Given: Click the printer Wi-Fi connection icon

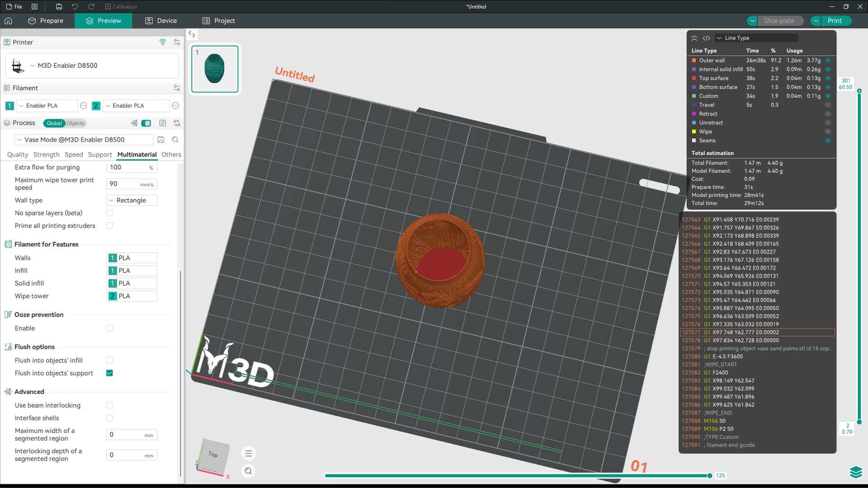Looking at the screenshot, I should click(162, 42).
